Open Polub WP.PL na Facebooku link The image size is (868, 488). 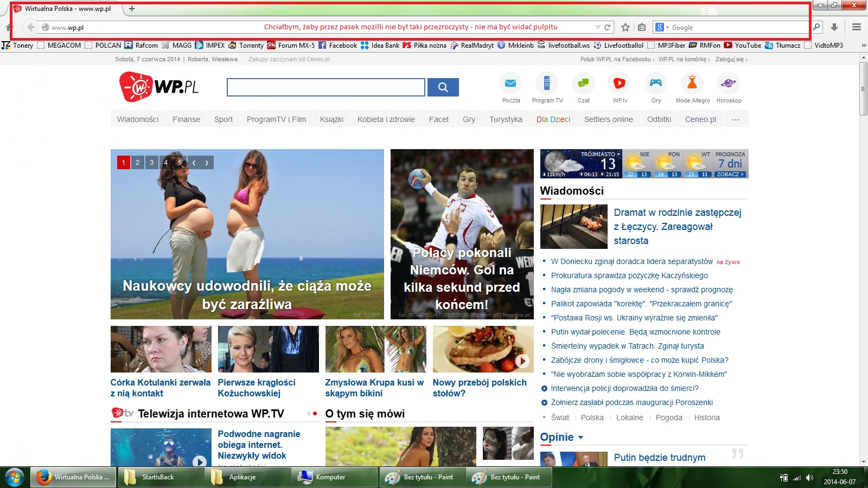[x=617, y=59]
